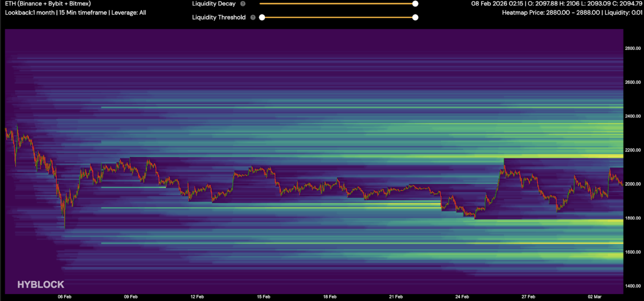Viewport: 644px width, 301px height.
Task: Click the 24 Feb date label
Action: click(462, 297)
